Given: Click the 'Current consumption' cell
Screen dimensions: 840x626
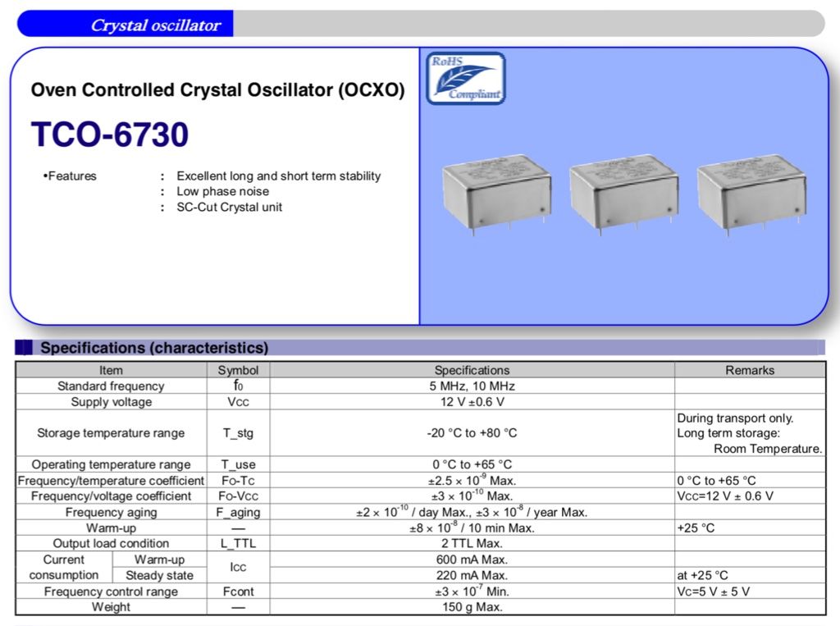Looking at the screenshot, I should tap(64, 567).
